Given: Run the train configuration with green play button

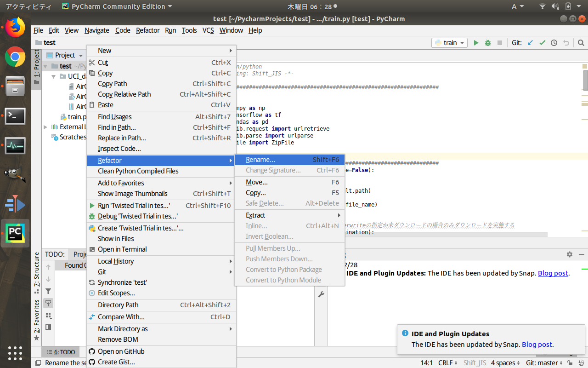Looking at the screenshot, I should pos(476,43).
